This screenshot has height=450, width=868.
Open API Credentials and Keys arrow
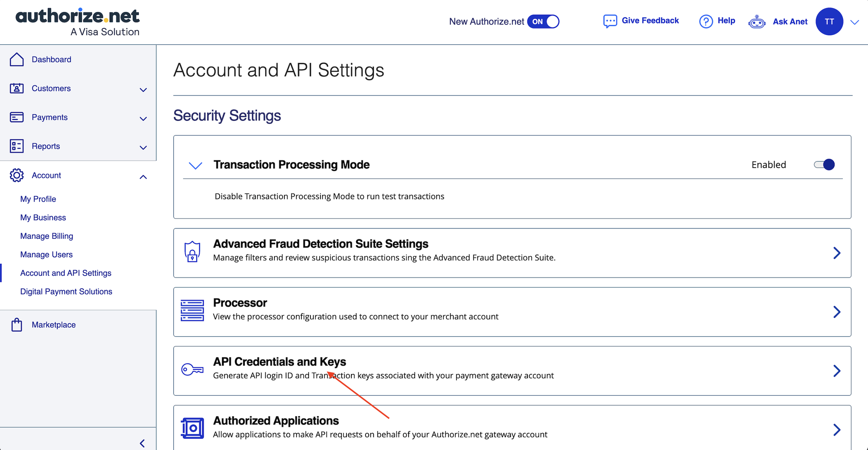[837, 371]
